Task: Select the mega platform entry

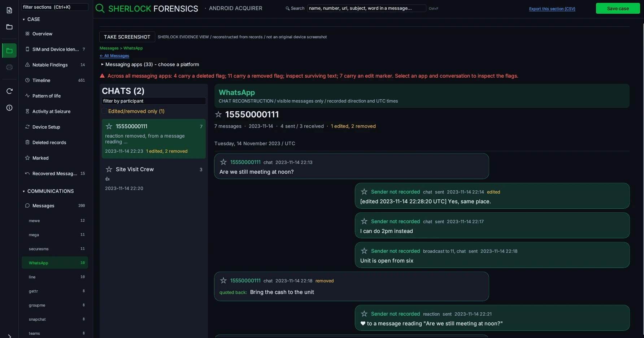Action: click(55, 235)
